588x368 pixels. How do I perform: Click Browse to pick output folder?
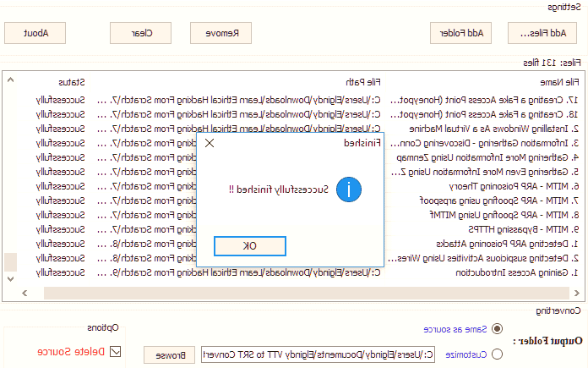click(x=170, y=354)
